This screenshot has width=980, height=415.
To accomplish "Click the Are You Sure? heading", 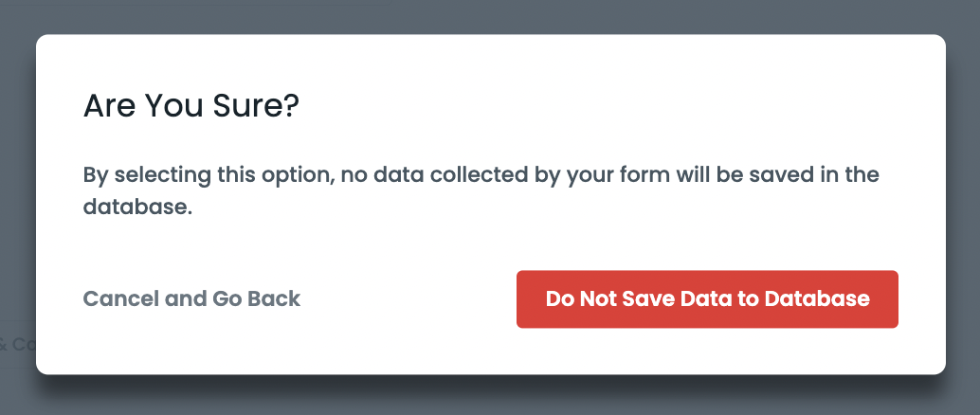I will [x=191, y=105].
